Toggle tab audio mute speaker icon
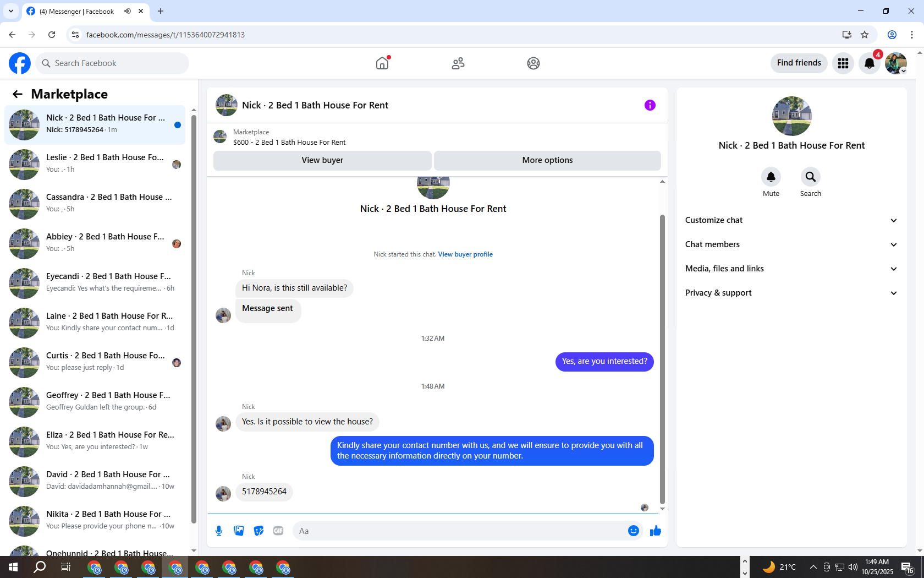The image size is (924, 578). [128, 11]
